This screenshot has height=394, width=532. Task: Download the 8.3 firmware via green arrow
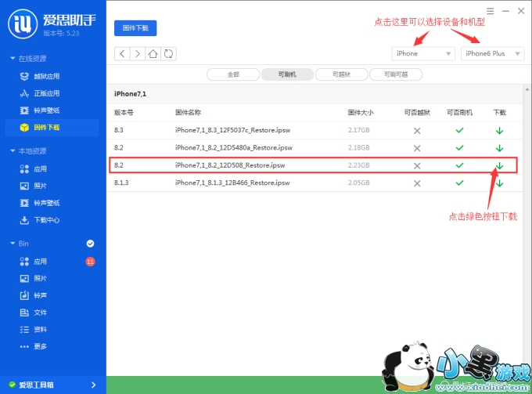point(499,130)
